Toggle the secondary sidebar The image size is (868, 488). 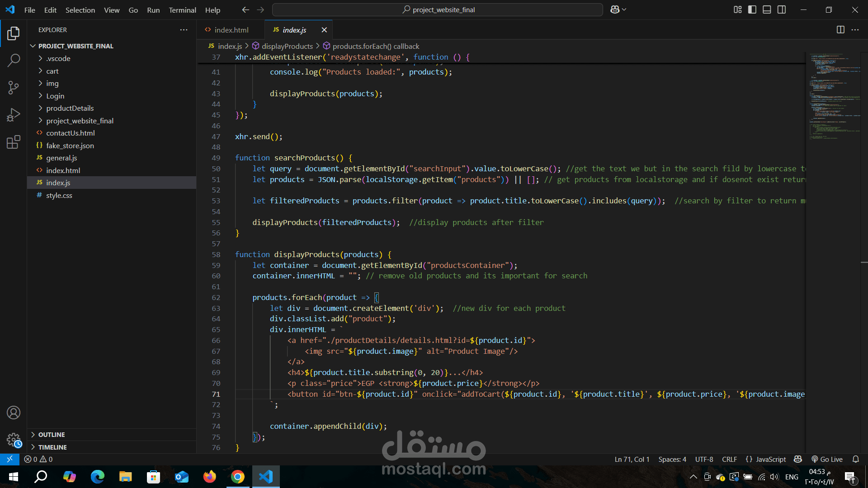click(x=782, y=9)
